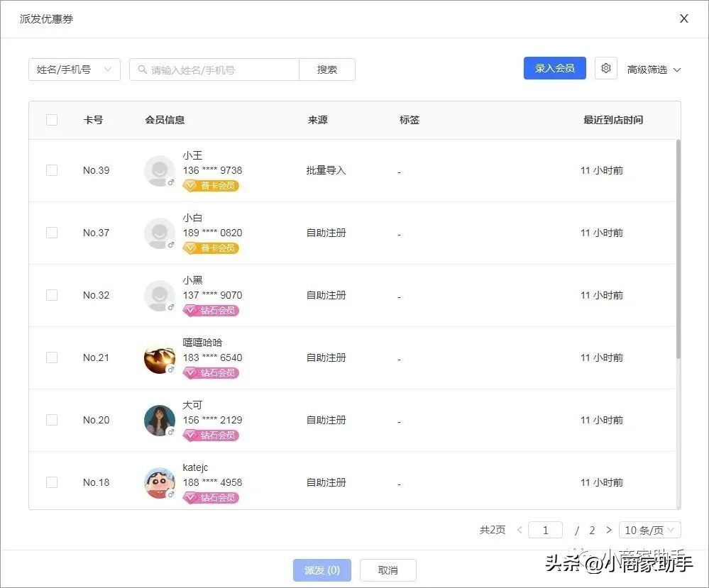Check the select-all header checkbox
The image size is (709, 588).
click(x=52, y=120)
